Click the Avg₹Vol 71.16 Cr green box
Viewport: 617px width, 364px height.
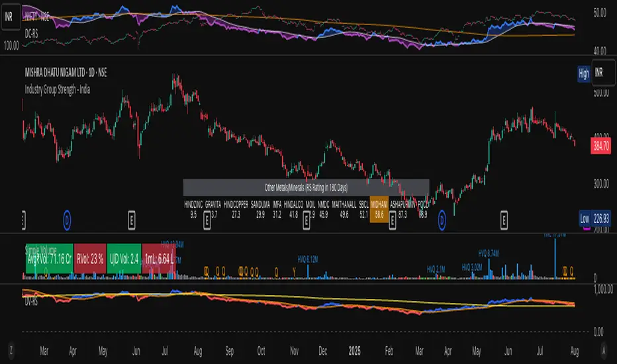tap(50, 259)
